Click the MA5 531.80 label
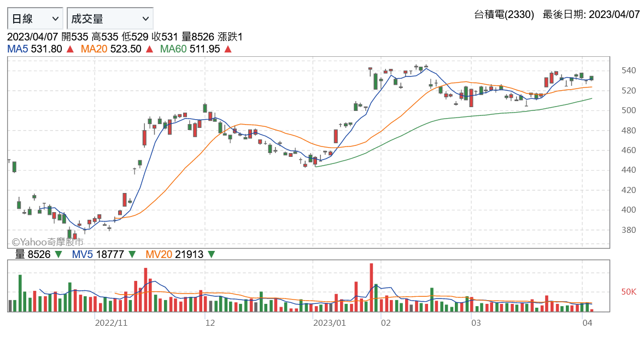Image resolution: width=644 pixels, height=340 pixels. point(34,49)
